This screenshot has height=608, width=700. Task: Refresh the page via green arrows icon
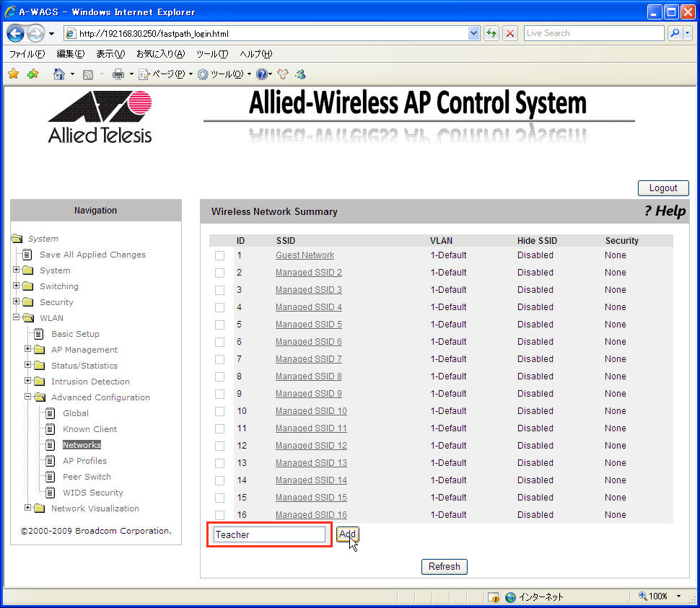tap(491, 33)
